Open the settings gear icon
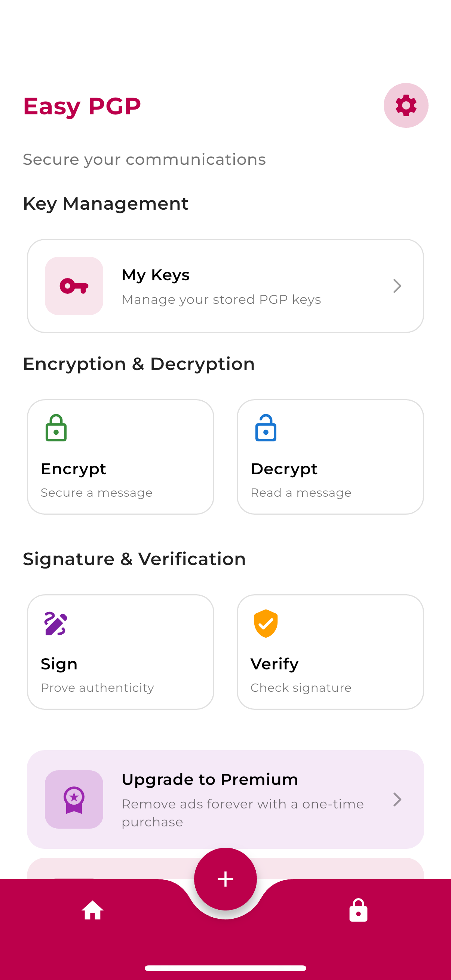The width and height of the screenshot is (451, 980). (406, 105)
